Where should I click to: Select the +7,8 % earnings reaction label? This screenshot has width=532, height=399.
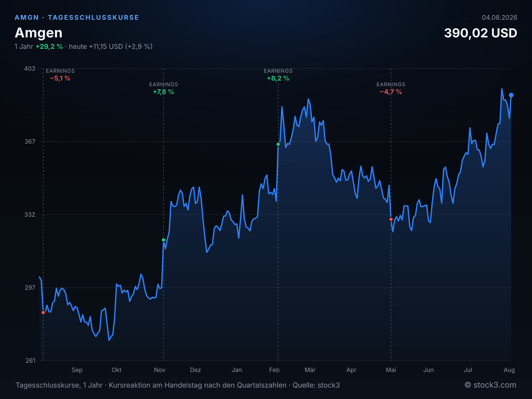(x=164, y=92)
